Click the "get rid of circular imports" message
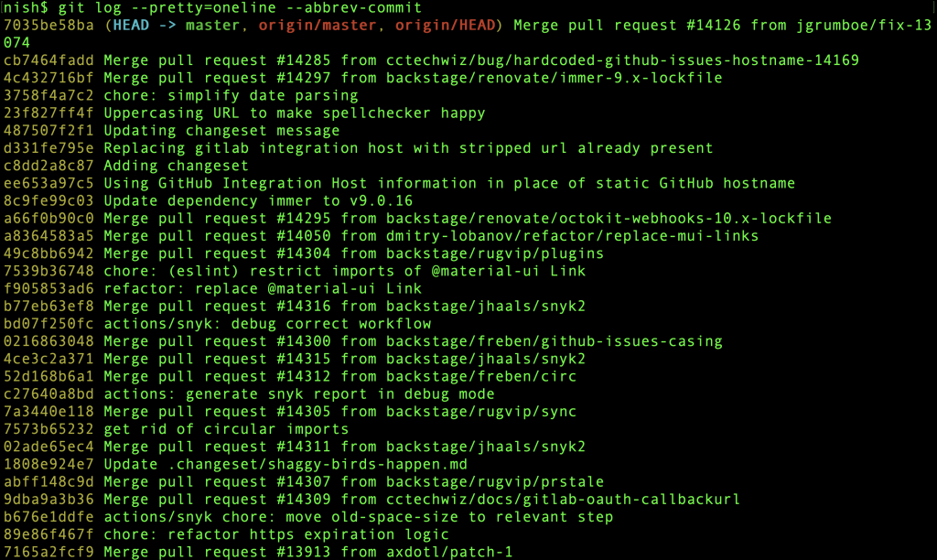The width and height of the screenshot is (937, 560). [226, 429]
